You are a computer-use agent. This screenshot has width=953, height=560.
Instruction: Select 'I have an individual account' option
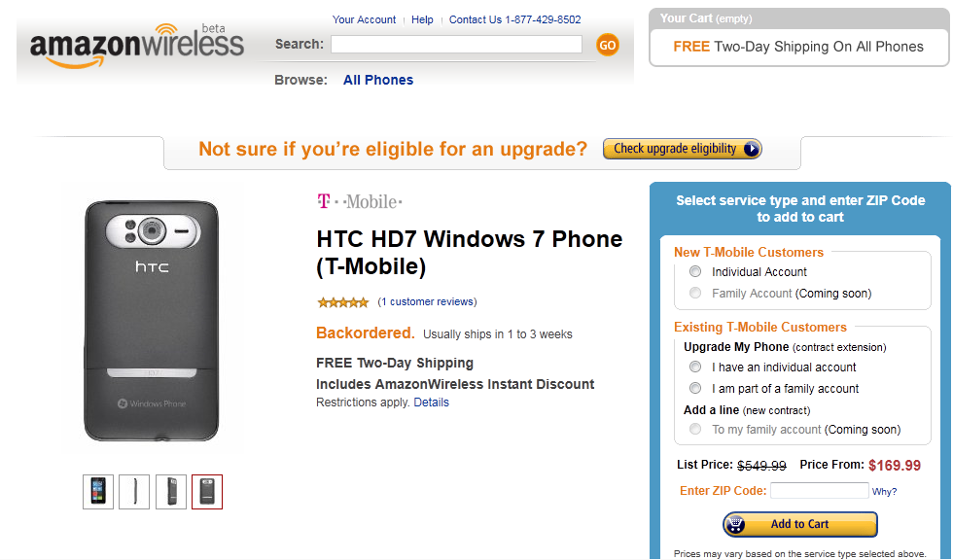coord(695,367)
